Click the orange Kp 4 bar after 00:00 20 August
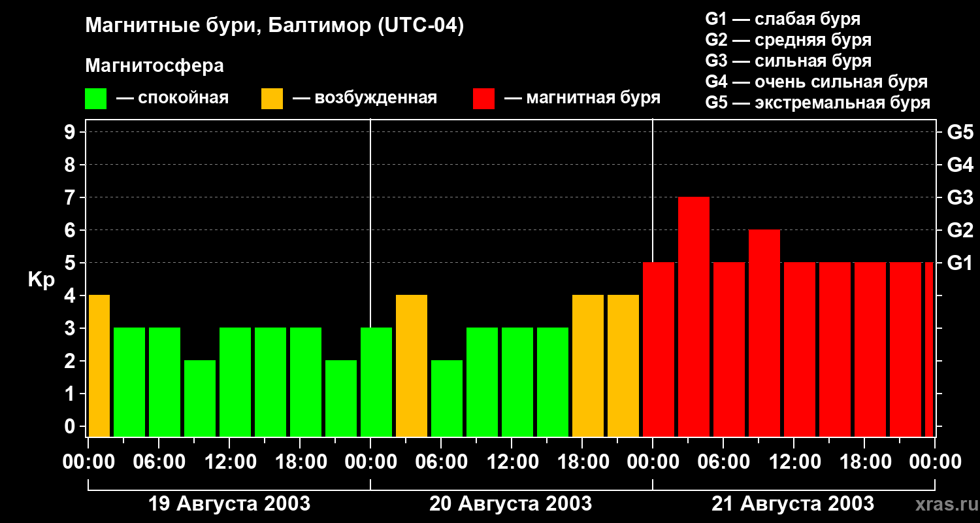 [x=412, y=365]
